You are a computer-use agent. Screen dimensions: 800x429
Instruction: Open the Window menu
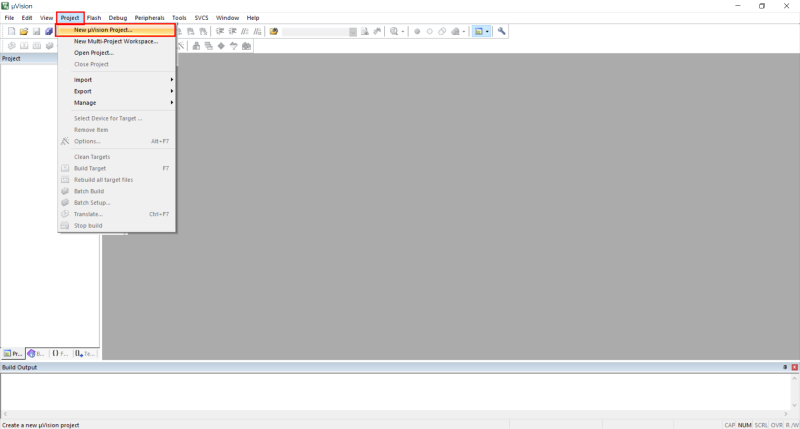[228, 18]
